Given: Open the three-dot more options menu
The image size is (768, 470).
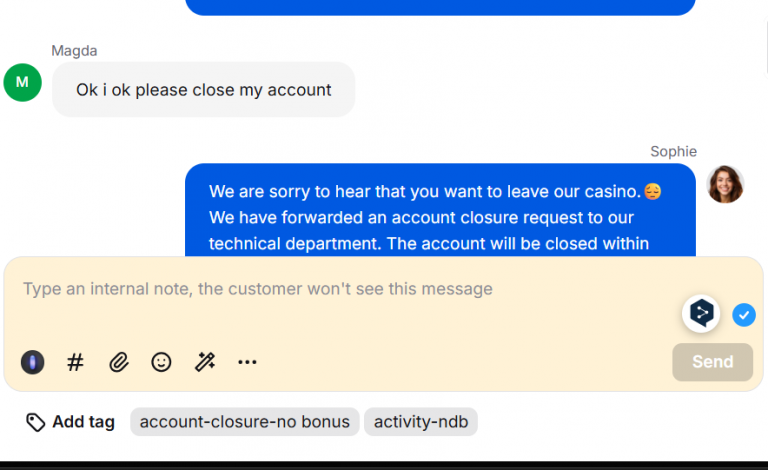Looking at the screenshot, I should (x=247, y=362).
